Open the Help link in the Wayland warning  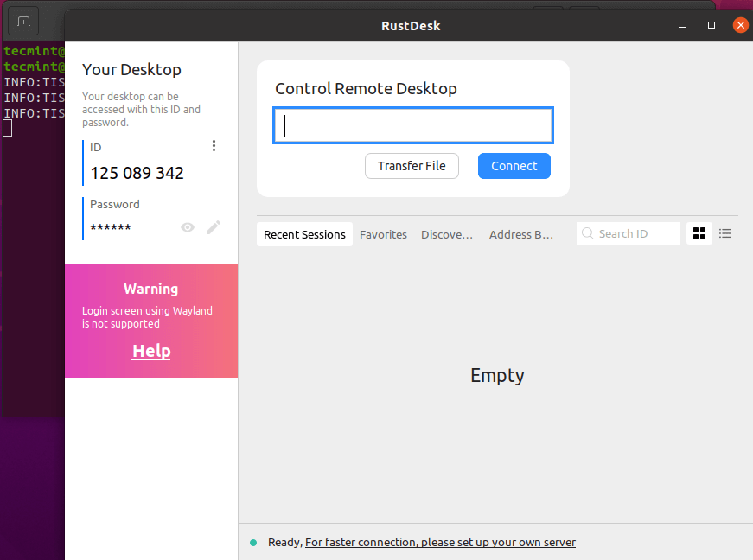click(150, 351)
